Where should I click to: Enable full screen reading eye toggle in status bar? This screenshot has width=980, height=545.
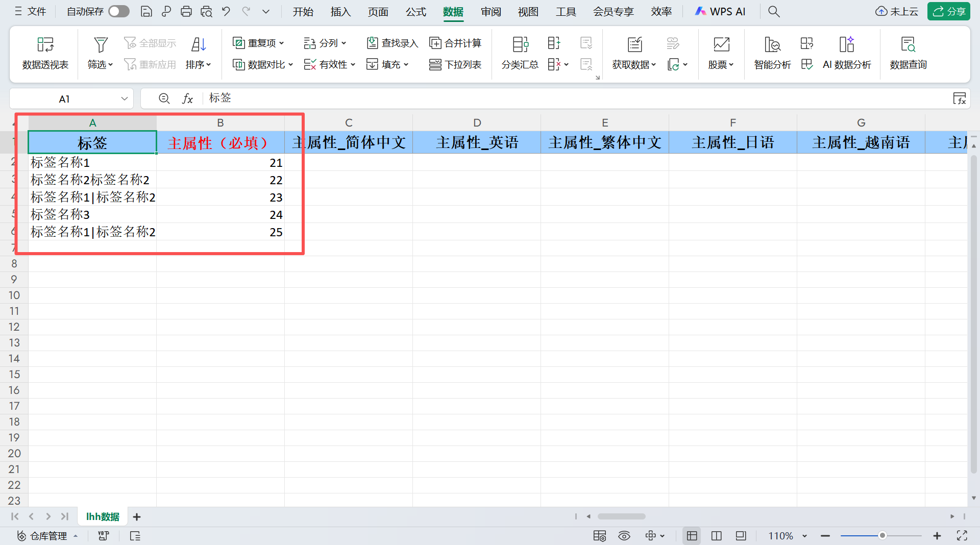click(x=624, y=536)
